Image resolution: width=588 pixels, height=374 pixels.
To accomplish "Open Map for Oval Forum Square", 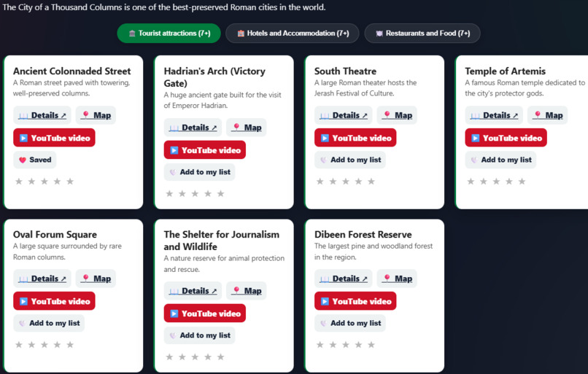I will 96,278.
